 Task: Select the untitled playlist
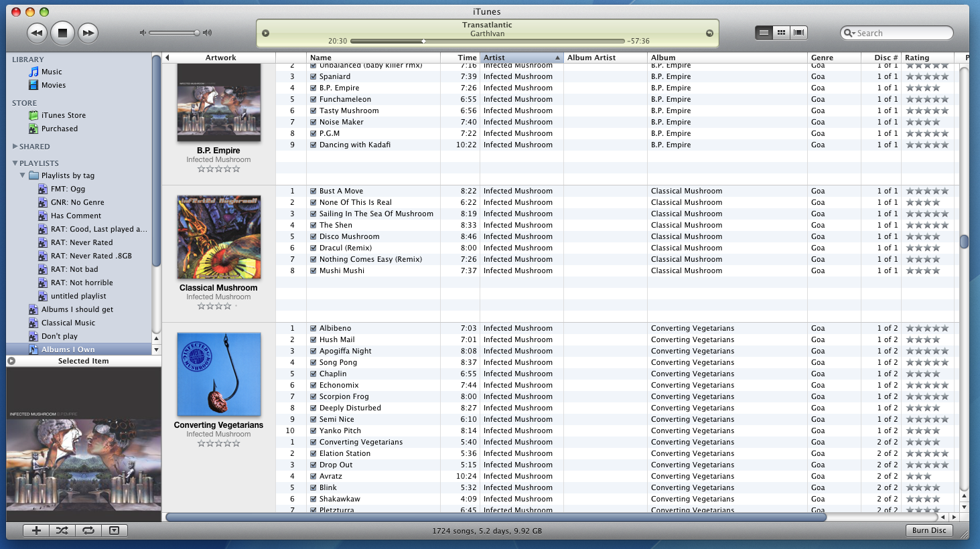tap(78, 296)
